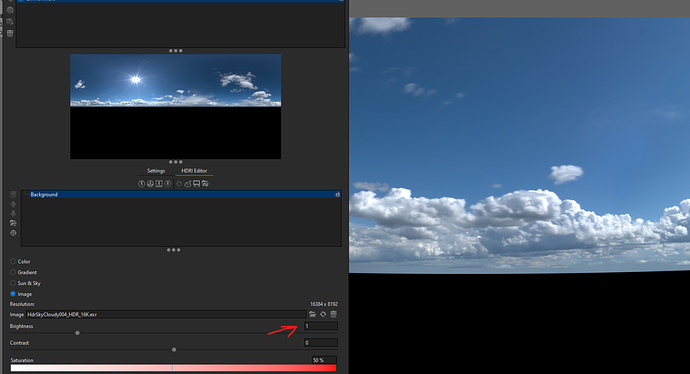Toggle the lock icon on Background layer
Screen dimensions: 690x374
pyautogui.click(x=338, y=194)
